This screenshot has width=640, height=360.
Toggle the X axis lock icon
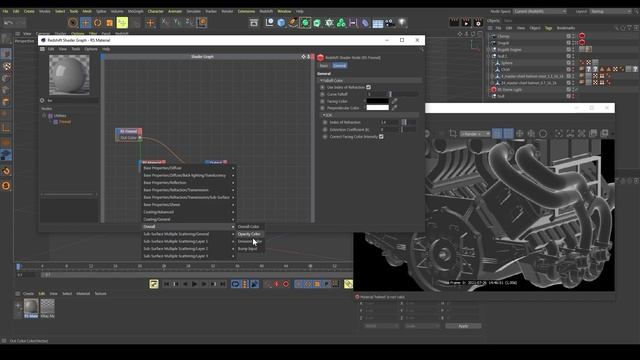pyautogui.click(x=165, y=22)
